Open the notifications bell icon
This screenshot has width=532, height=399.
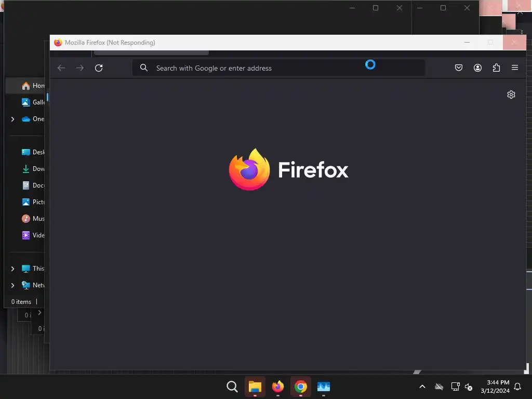517,387
